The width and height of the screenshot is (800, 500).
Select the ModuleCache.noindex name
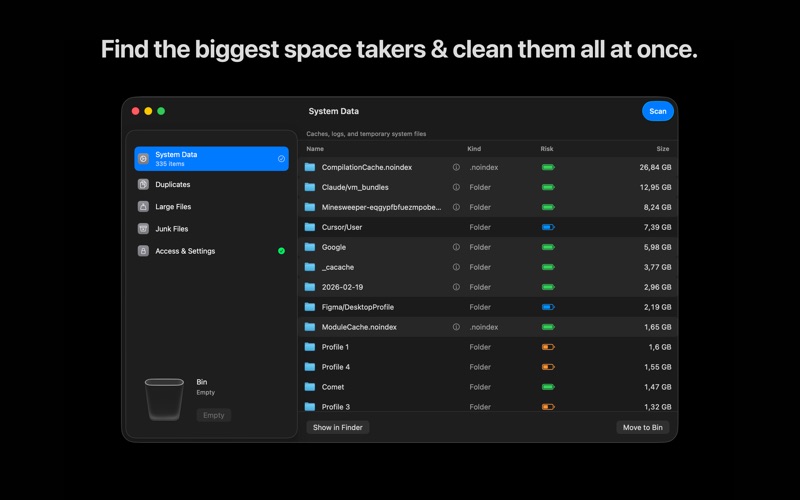pos(359,327)
